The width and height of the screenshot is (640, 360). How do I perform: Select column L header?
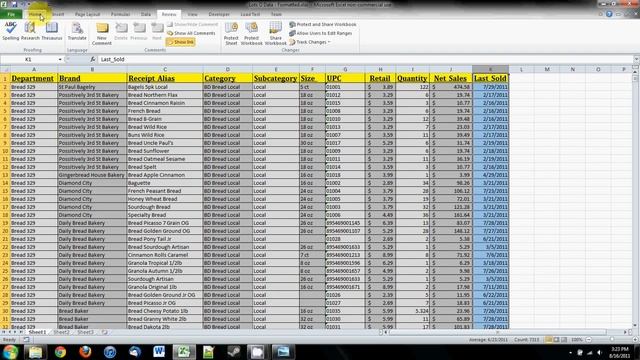521,69
